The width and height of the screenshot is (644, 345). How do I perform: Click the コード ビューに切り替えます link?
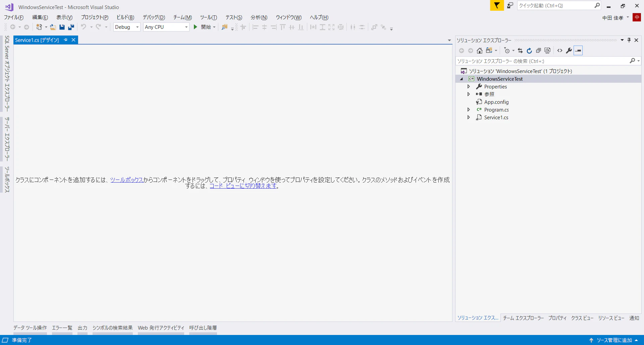243,186
